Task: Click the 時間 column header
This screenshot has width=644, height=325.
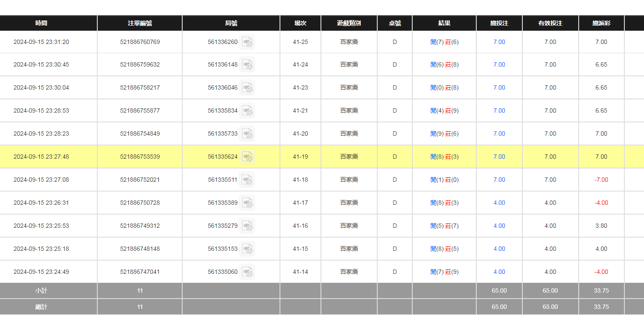Action: pos(41,23)
